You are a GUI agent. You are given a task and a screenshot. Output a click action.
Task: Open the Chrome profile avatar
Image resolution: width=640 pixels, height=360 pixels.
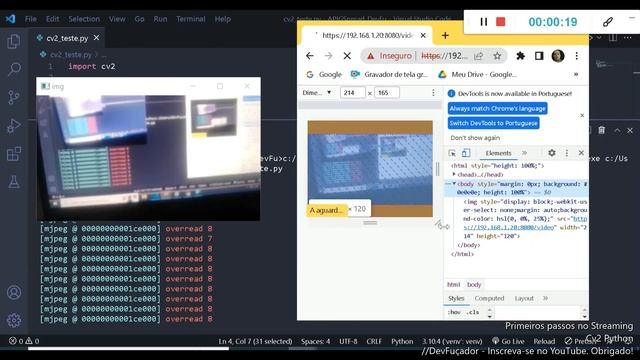click(x=558, y=56)
